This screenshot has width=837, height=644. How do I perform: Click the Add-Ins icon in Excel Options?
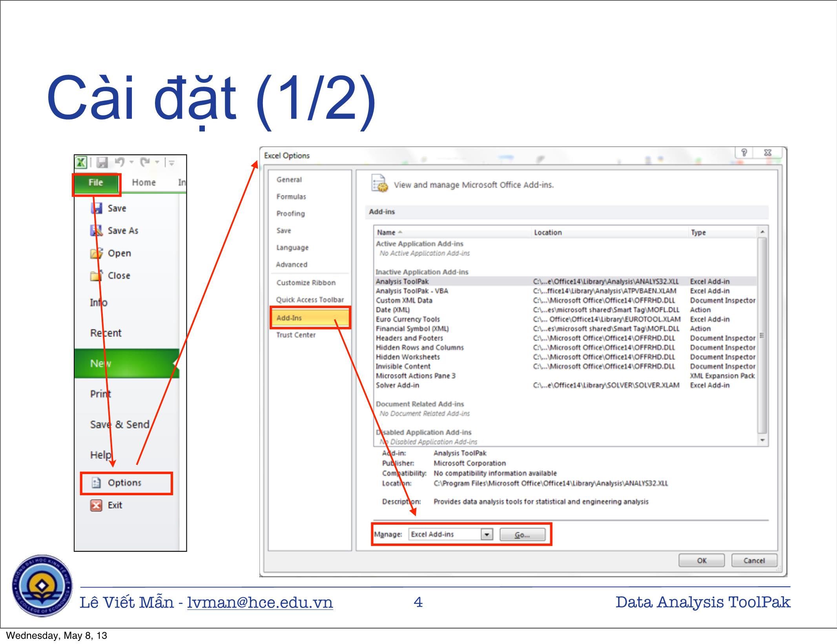(289, 319)
